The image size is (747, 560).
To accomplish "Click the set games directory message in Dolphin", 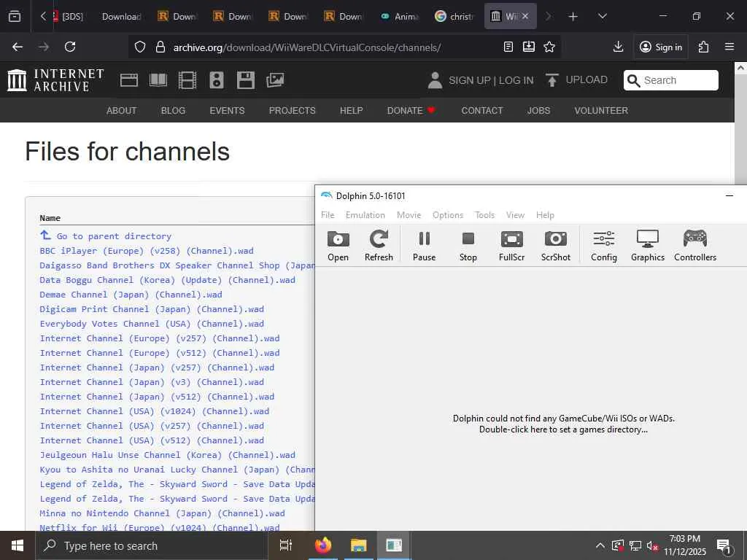I will pos(564,424).
